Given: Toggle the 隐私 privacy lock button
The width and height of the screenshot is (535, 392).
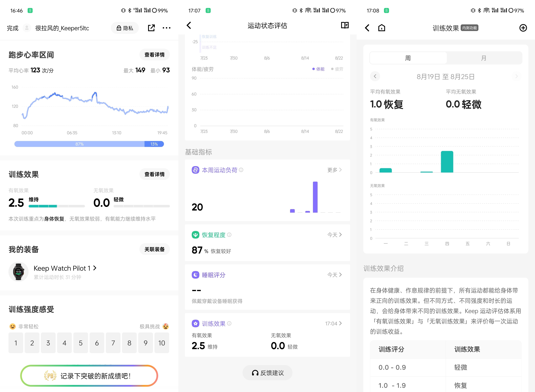Looking at the screenshot, I should (x=125, y=28).
